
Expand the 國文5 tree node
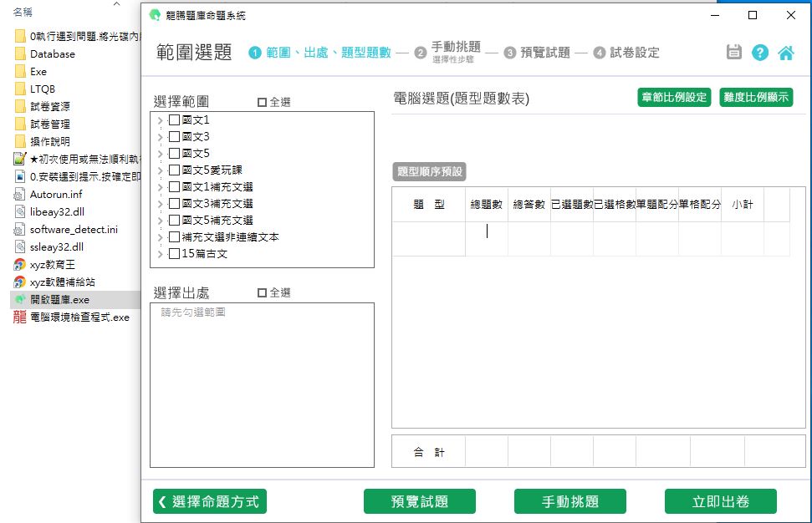[x=160, y=154]
